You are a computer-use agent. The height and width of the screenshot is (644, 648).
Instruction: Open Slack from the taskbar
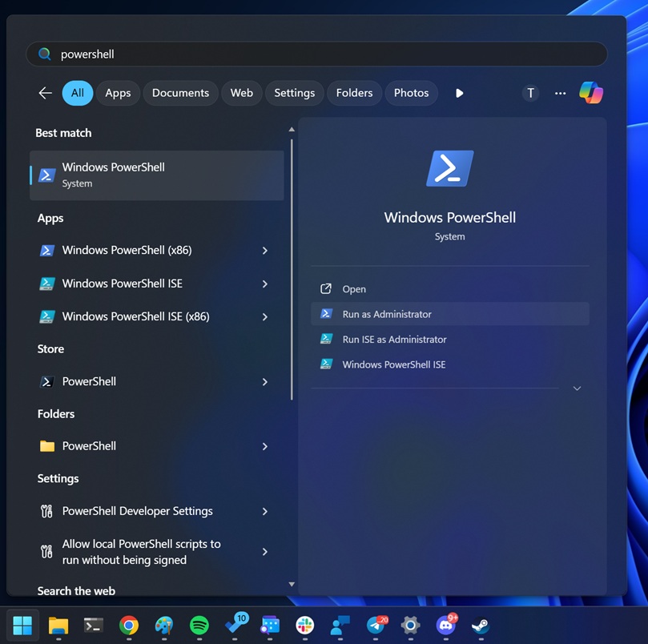[305, 626]
